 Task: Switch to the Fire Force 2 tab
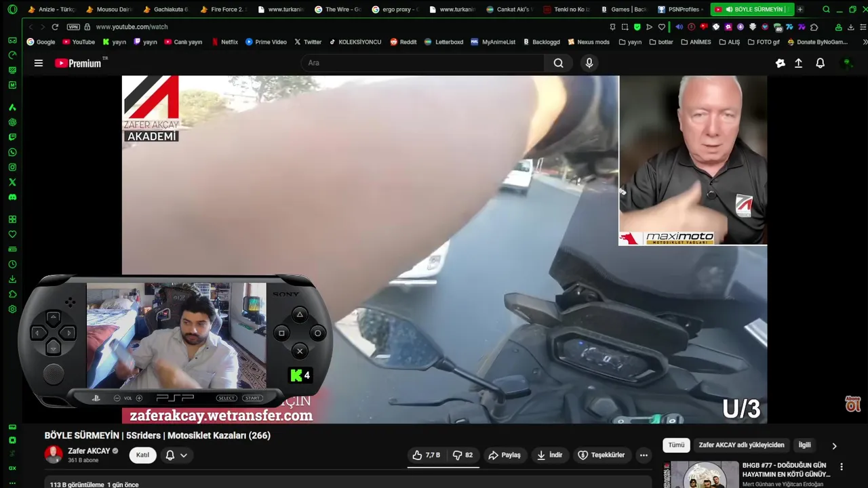(x=224, y=9)
